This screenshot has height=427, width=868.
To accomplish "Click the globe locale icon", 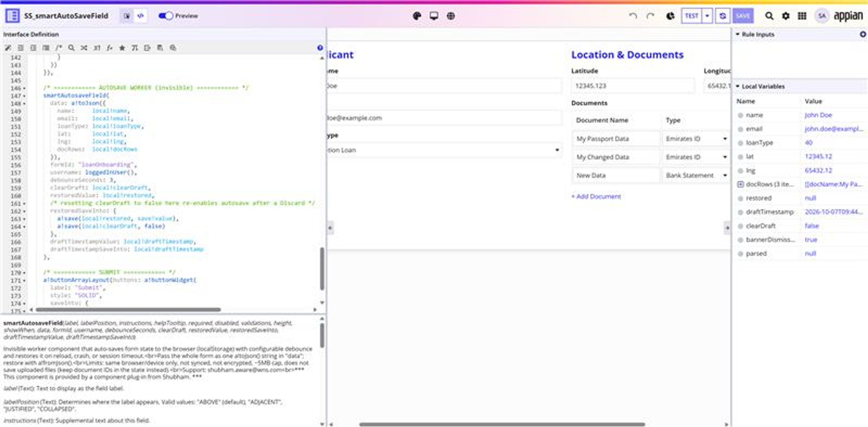I will point(451,16).
